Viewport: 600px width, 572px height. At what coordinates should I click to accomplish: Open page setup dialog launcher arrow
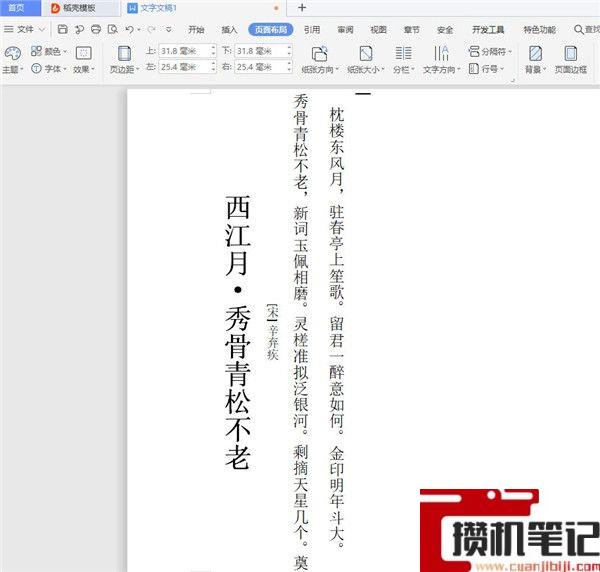[x=513, y=80]
